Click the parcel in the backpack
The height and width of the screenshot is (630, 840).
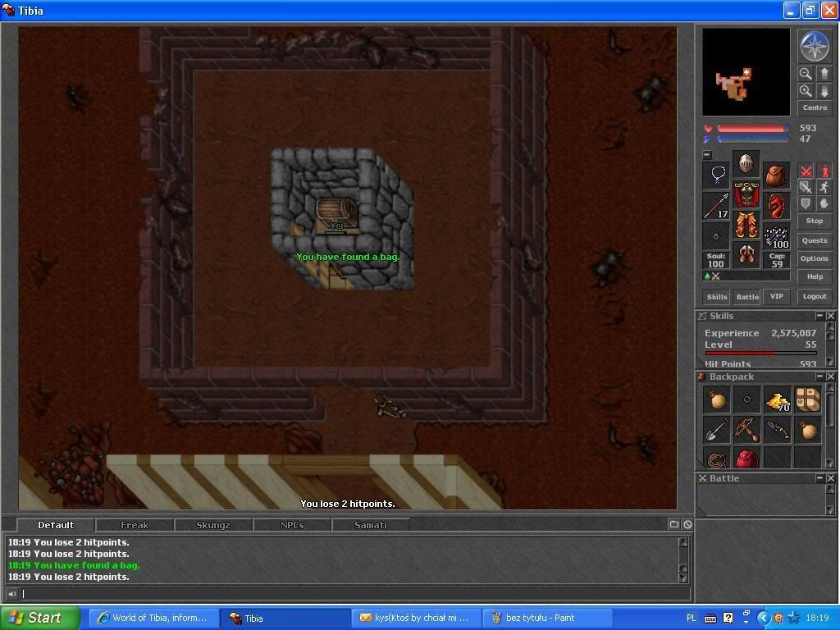808,399
